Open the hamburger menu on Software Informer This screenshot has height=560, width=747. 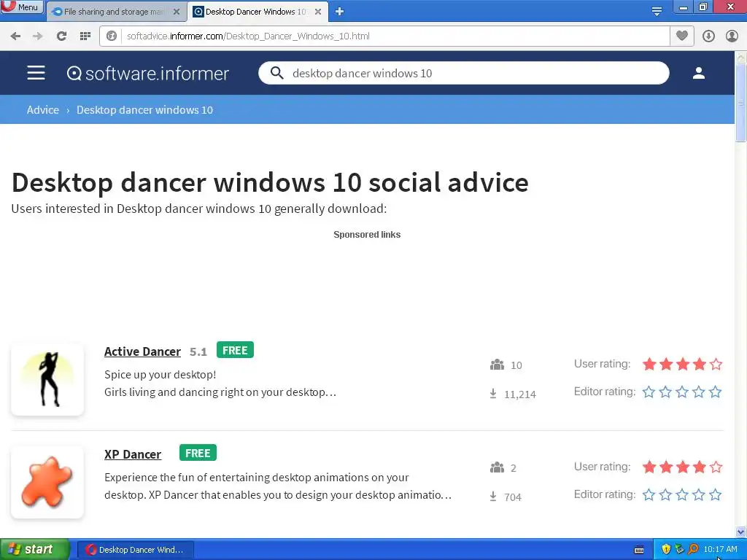(36, 73)
